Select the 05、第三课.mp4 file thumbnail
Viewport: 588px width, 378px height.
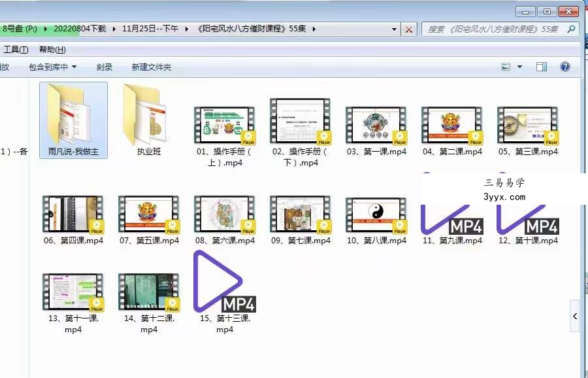(x=528, y=126)
